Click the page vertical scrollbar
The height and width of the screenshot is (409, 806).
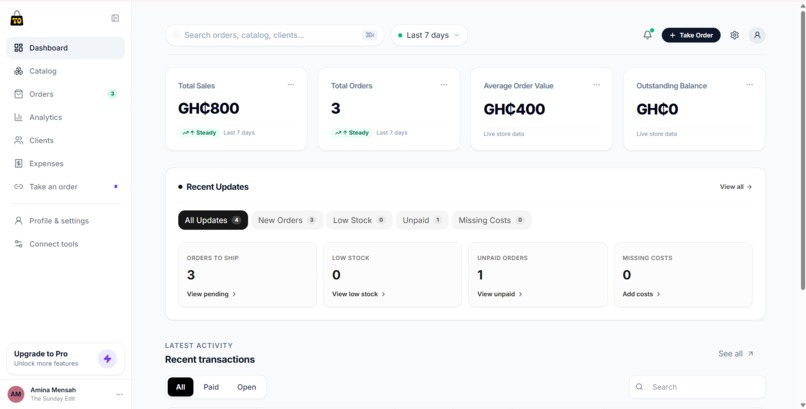pos(802,149)
